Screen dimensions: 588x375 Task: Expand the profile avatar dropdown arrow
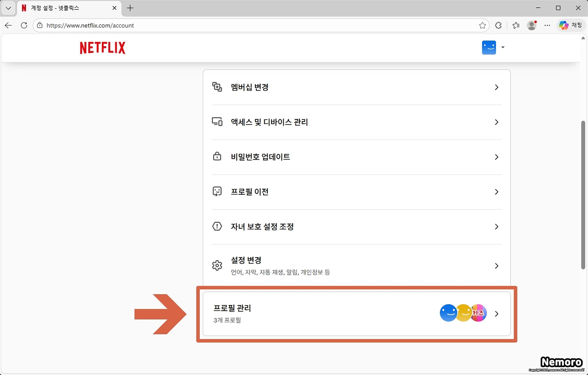click(503, 47)
